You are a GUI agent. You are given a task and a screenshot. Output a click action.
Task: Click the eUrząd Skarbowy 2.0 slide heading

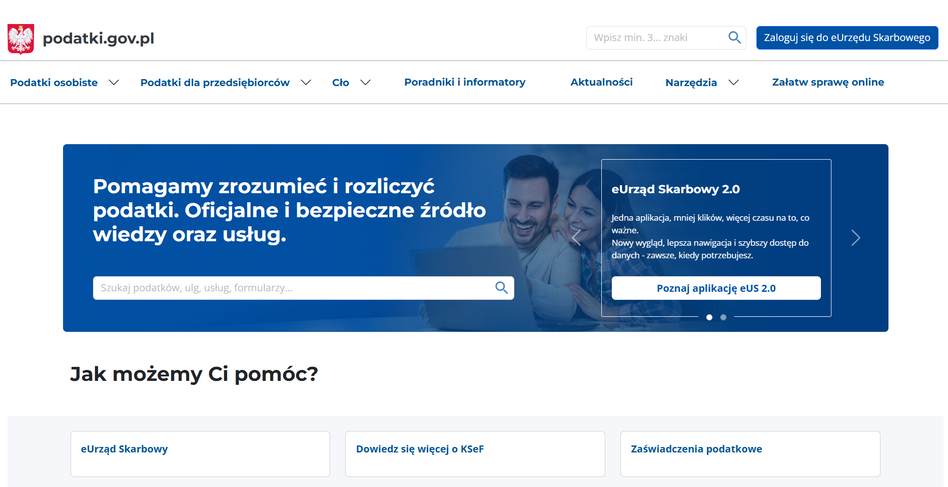675,189
